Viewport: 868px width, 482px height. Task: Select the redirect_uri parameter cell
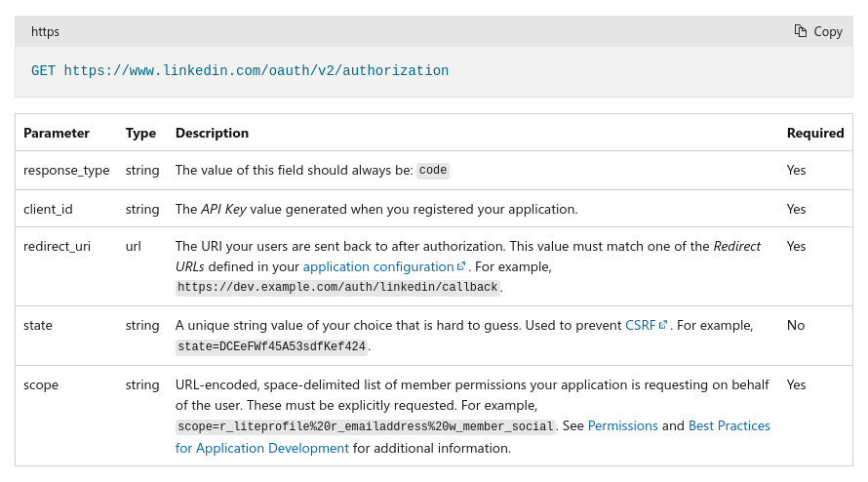pos(57,246)
